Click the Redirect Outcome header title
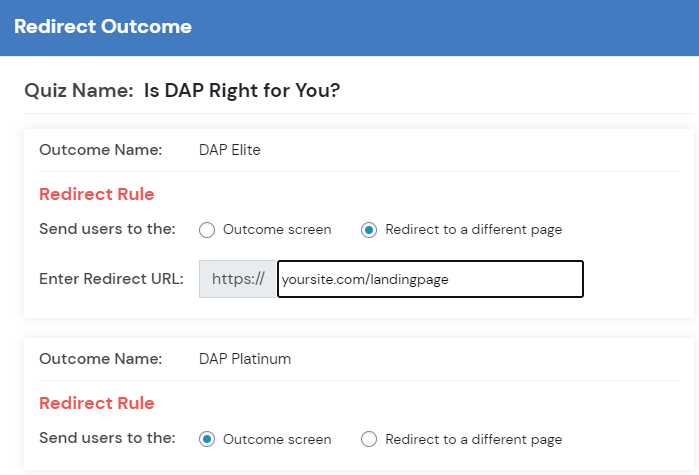 click(x=103, y=26)
